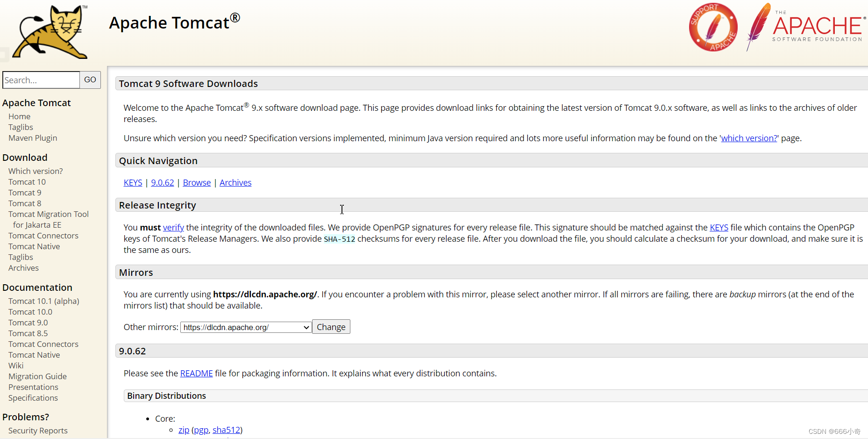This screenshot has width=868, height=439.
Task: Open the pgp signature for Core zip
Action: [201, 430]
